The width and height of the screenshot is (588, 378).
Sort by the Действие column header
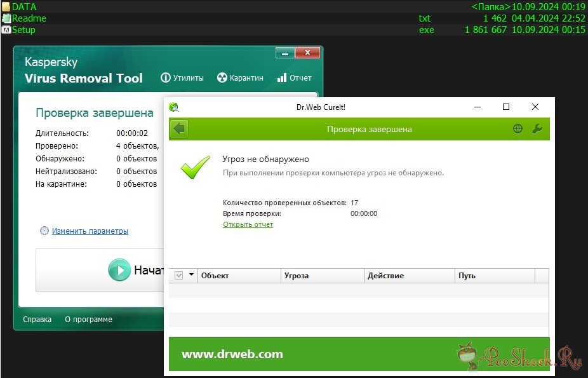[410, 276]
